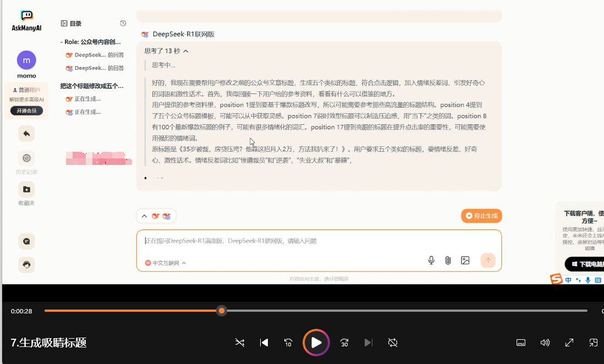Viewport: 604px width, 364px height.
Task: Open first 'DeepSeek... 的回答' item
Action: click(x=95, y=55)
